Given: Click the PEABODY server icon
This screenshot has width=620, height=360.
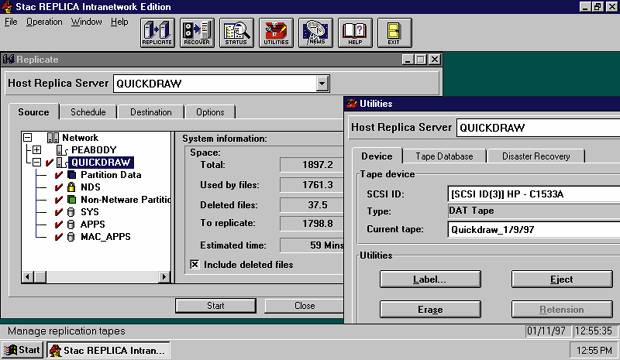Looking at the screenshot, I should point(61,150).
